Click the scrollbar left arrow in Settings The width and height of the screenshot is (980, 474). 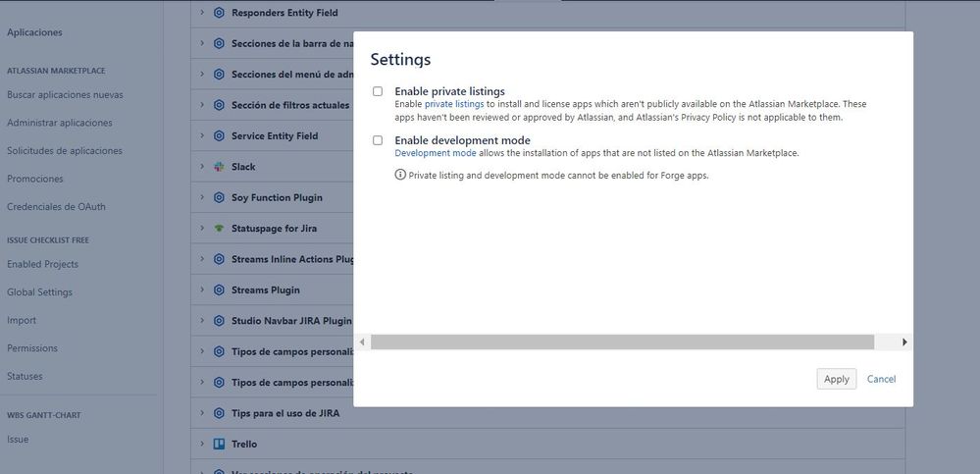pos(362,342)
